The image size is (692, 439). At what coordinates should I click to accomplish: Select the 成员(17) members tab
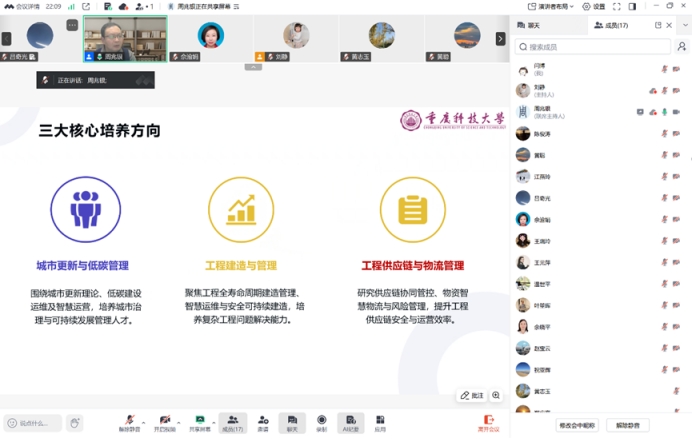coord(610,25)
